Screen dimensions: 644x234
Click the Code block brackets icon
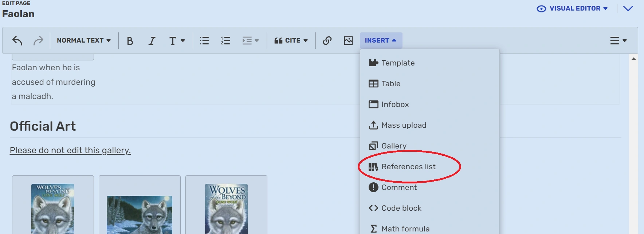coord(373,208)
